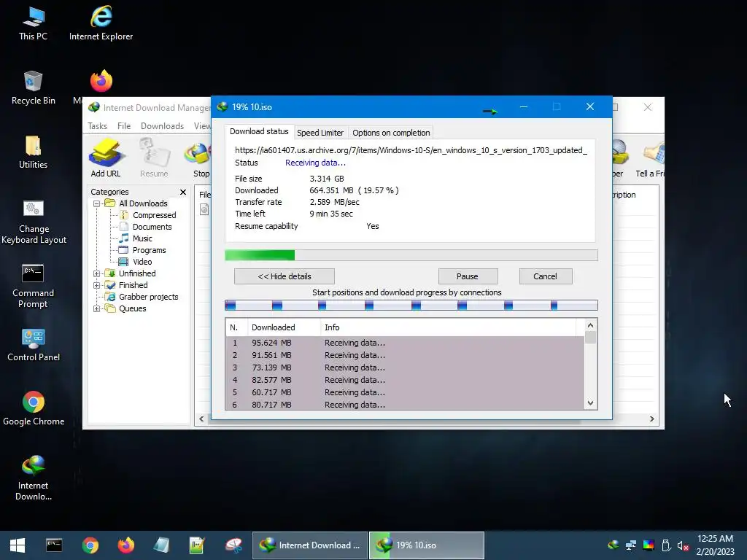The height and width of the screenshot is (560, 747).
Task: Open Change Keyboard Layout desktop shortcut
Action: [34, 222]
